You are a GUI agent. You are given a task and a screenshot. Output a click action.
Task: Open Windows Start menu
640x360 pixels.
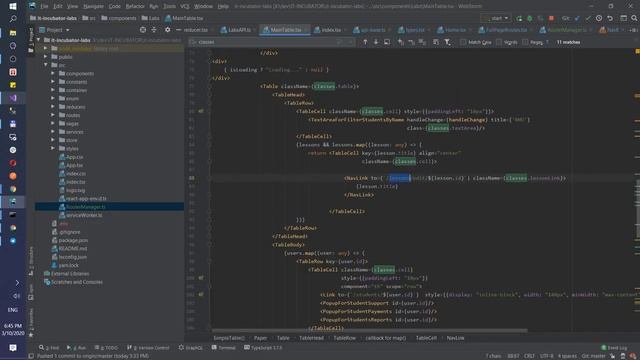click(x=13, y=6)
